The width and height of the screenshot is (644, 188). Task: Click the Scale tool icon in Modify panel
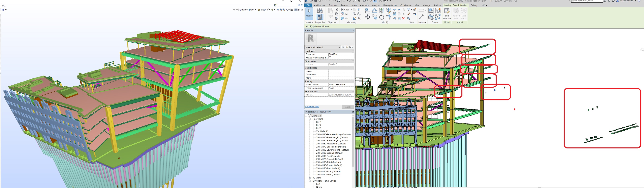point(399,14)
